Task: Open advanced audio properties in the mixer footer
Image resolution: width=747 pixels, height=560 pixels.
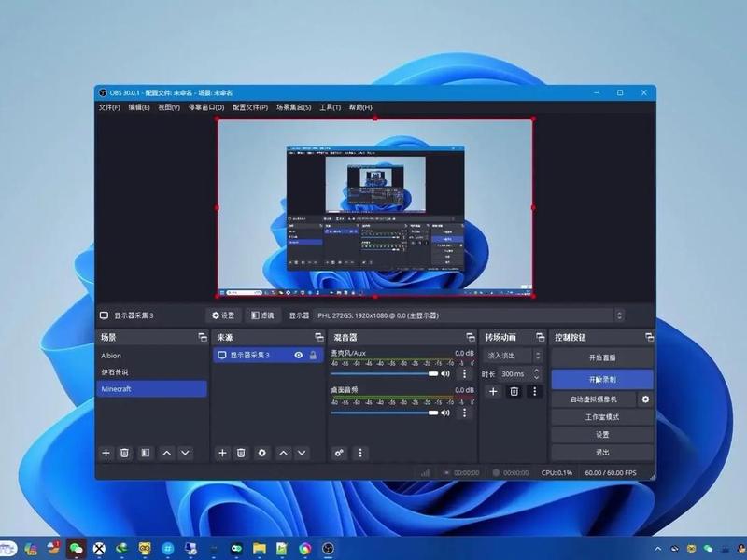Action: pos(339,453)
